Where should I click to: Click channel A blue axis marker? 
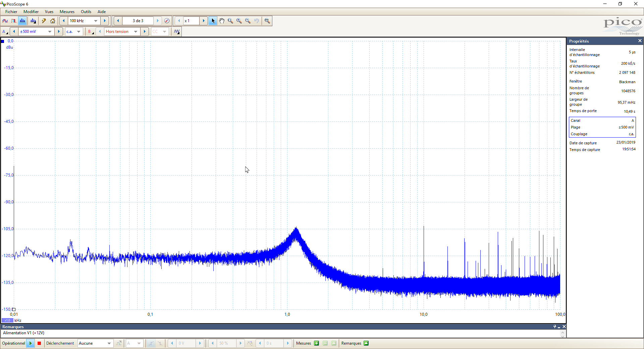2,41
